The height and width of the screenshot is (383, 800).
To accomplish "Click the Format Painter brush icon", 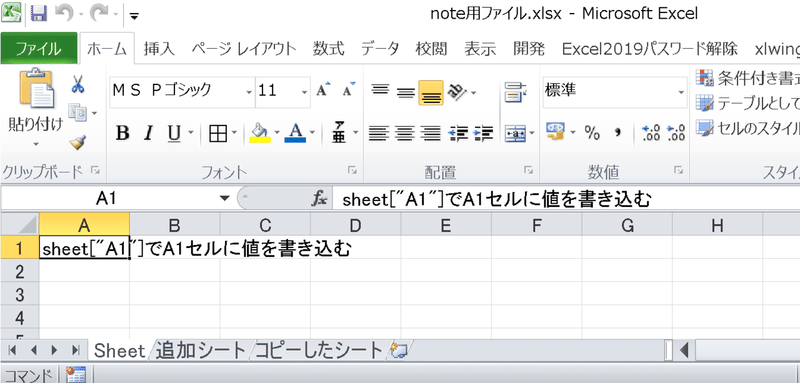I will (x=78, y=143).
